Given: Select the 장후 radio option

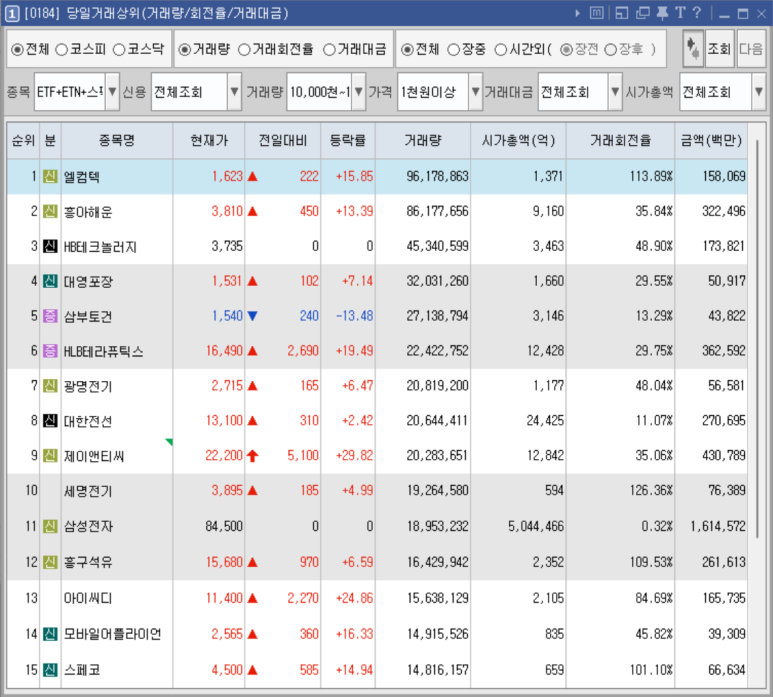Looking at the screenshot, I should [x=610, y=49].
